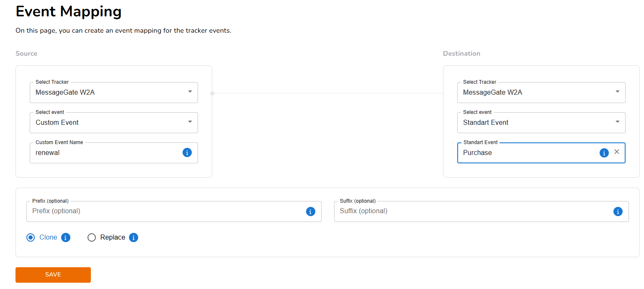Image resolution: width=644 pixels, height=289 pixels.
Task: Click the Custom Event Name field containing renewal
Action: coord(105,153)
